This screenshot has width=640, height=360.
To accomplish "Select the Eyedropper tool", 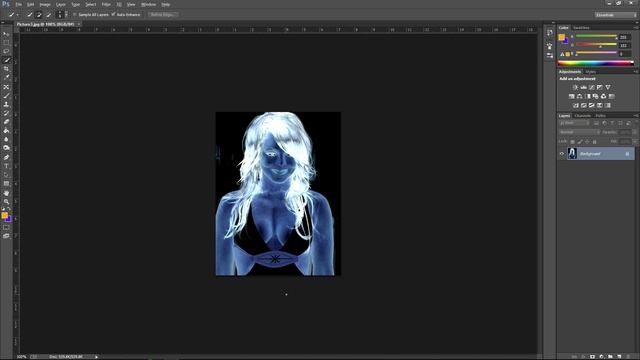I will coord(6,78).
